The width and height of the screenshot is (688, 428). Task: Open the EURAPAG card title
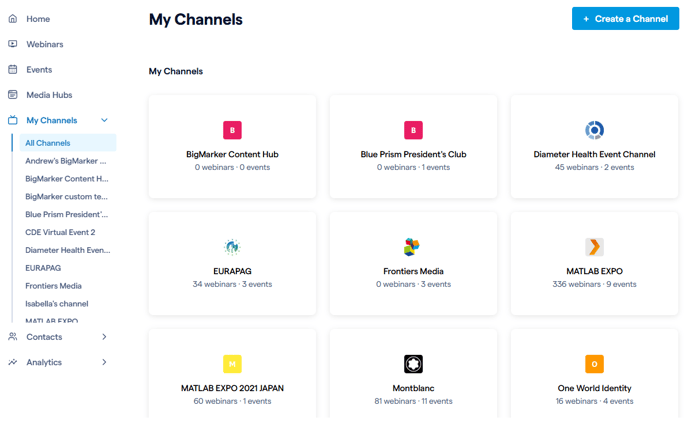coord(232,271)
